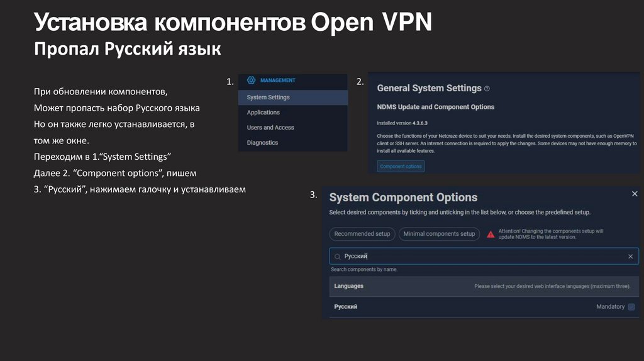Select the Русский component row label

345,307
